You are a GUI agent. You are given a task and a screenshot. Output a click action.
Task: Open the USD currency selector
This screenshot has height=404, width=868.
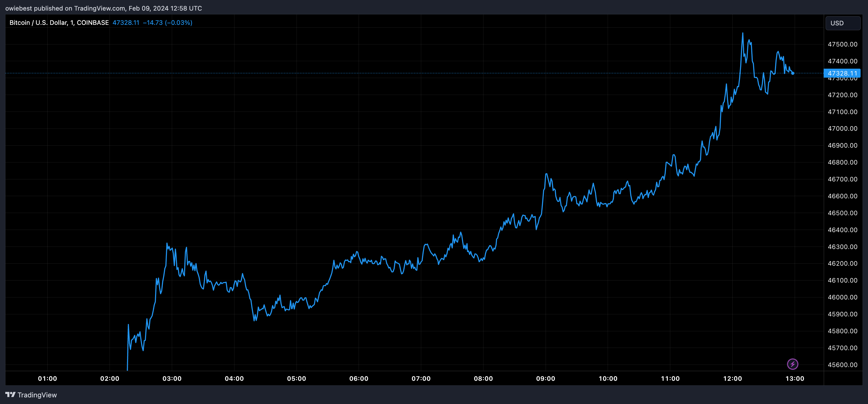click(x=843, y=23)
